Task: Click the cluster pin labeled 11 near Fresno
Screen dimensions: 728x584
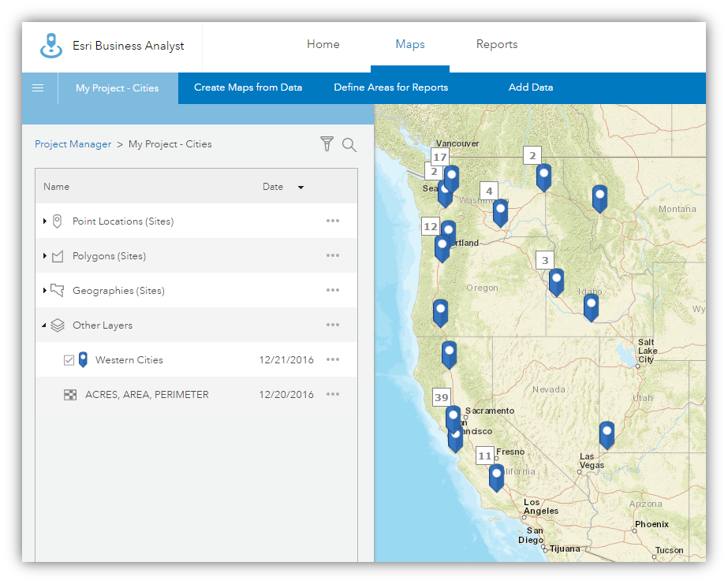Action: click(496, 478)
